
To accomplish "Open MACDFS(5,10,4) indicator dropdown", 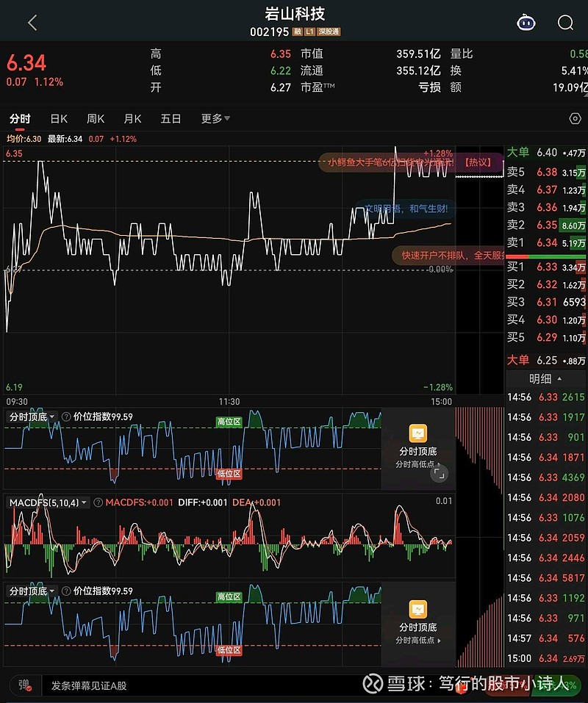I will click(x=48, y=502).
